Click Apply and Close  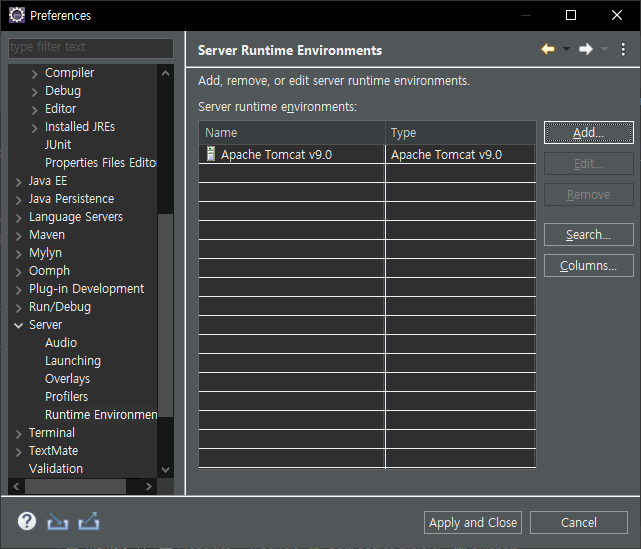[x=473, y=522]
